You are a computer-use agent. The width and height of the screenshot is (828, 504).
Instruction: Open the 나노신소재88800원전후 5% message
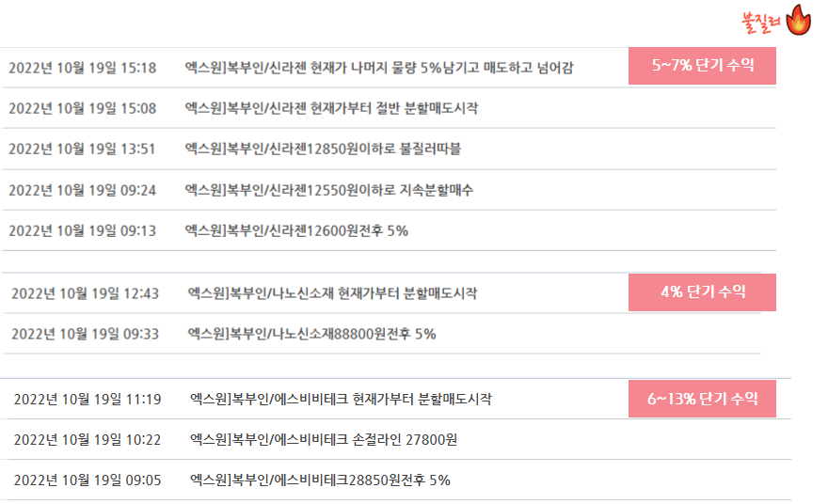coord(311,334)
